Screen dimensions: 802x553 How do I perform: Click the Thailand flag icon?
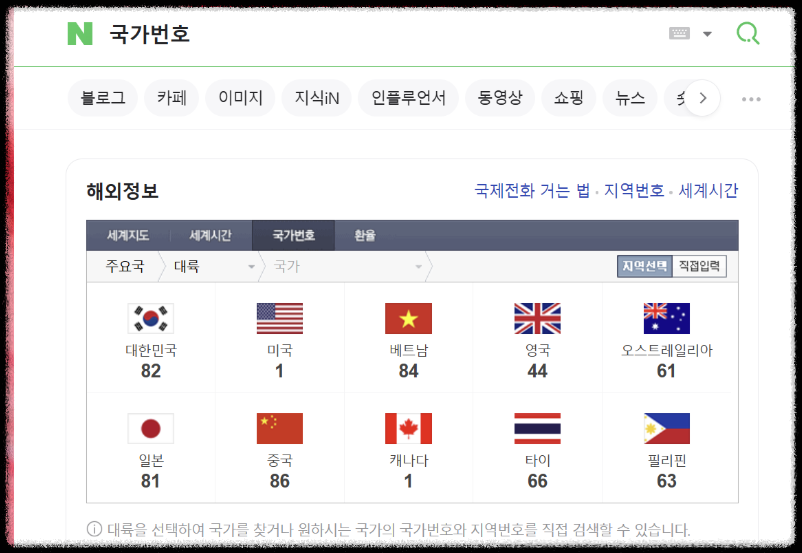[538, 429]
